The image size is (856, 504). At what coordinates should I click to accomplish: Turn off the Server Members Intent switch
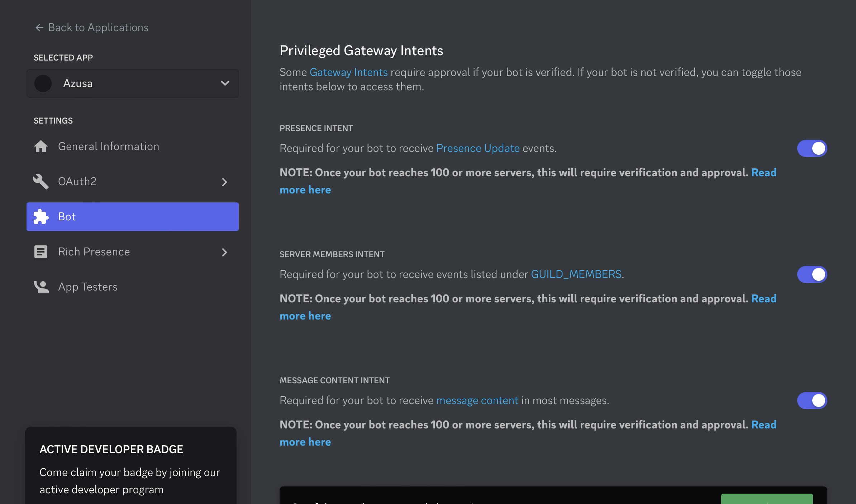(812, 274)
